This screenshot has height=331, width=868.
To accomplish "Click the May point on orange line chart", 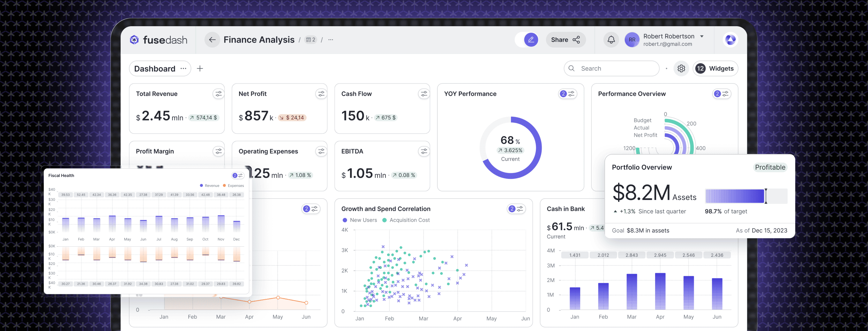I will tap(278, 297).
